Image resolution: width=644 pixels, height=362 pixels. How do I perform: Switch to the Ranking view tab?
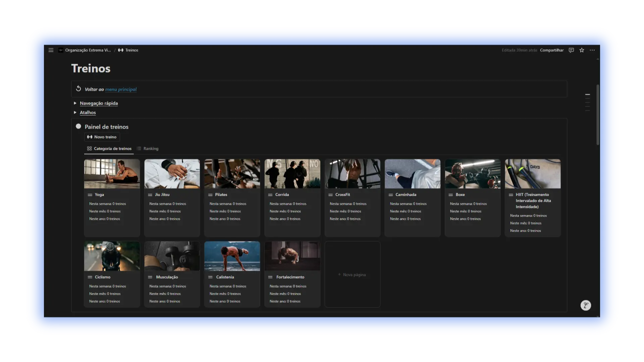pos(148,148)
